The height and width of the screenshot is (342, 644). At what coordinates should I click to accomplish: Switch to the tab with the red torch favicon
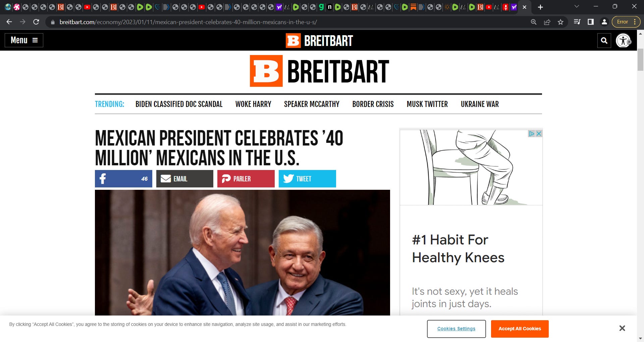coord(505,7)
